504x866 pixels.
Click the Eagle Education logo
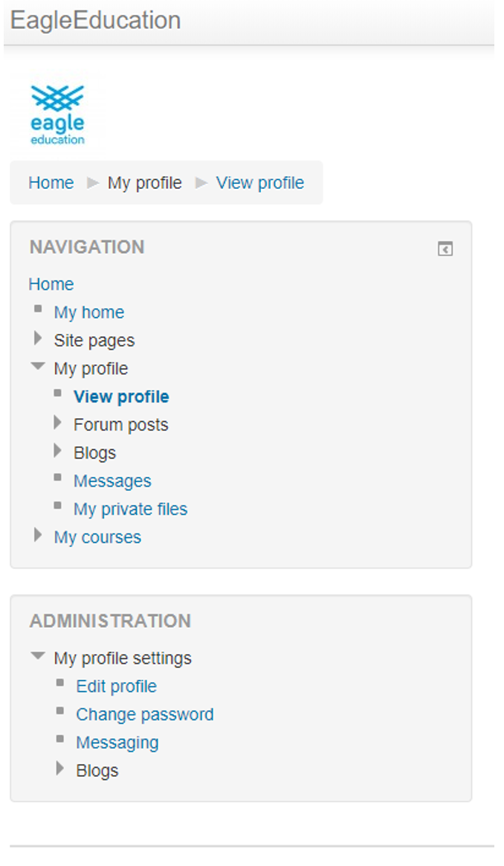(x=57, y=114)
